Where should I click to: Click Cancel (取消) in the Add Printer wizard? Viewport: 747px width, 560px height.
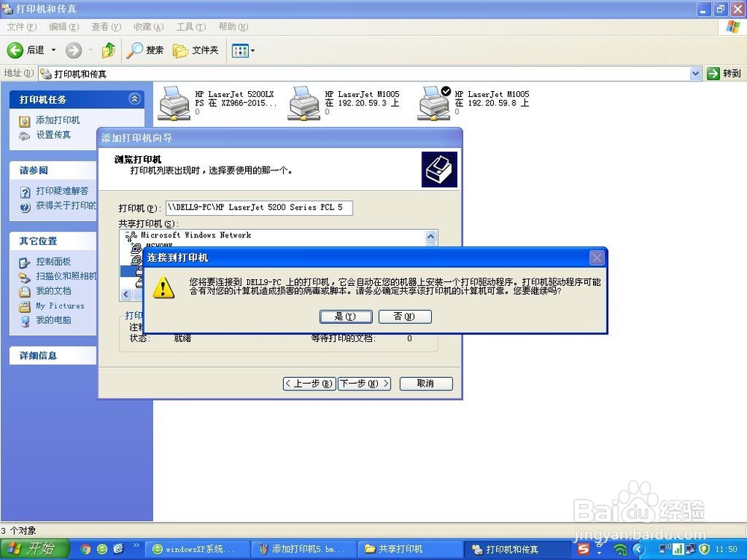coord(426,384)
